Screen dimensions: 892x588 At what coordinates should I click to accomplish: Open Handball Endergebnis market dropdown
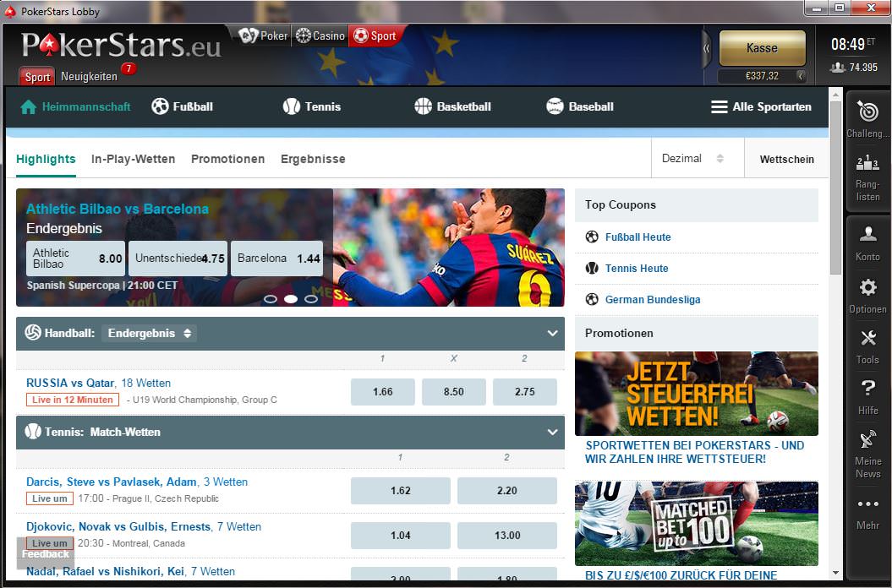[149, 333]
